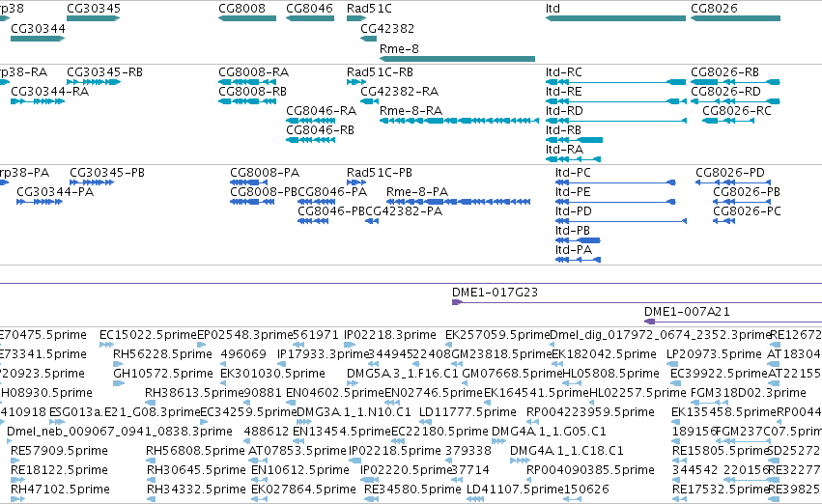
Task: Select the Rme-8-RA transcript
Action: [459, 121]
